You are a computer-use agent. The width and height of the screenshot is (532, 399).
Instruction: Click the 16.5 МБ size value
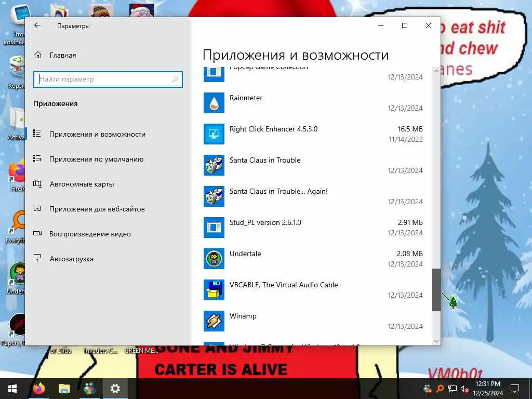pos(410,129)
